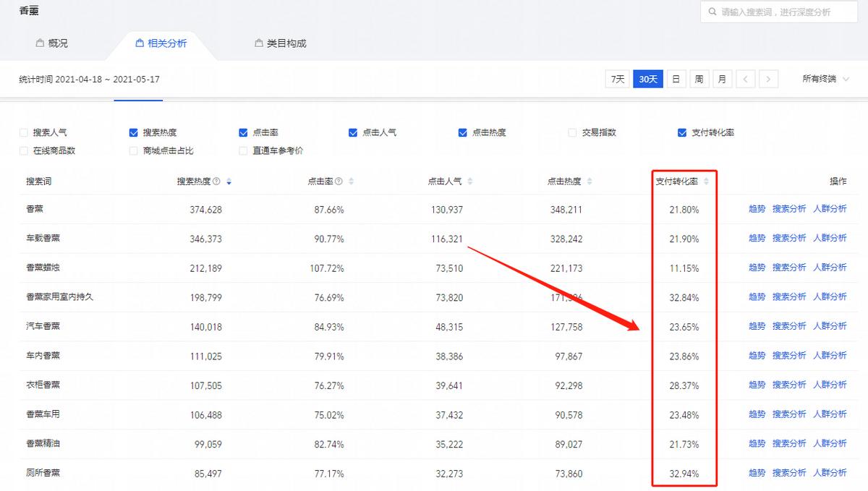Sort the table by 点击人气 column
Viewport: 868px width, 491px height.
[469, 181]
